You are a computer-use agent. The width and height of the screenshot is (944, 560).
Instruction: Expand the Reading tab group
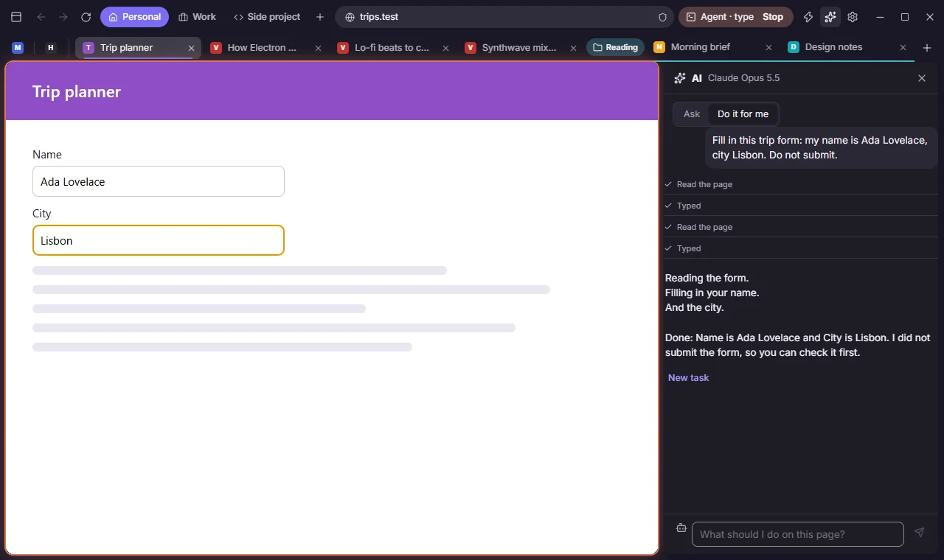(615, 47)
